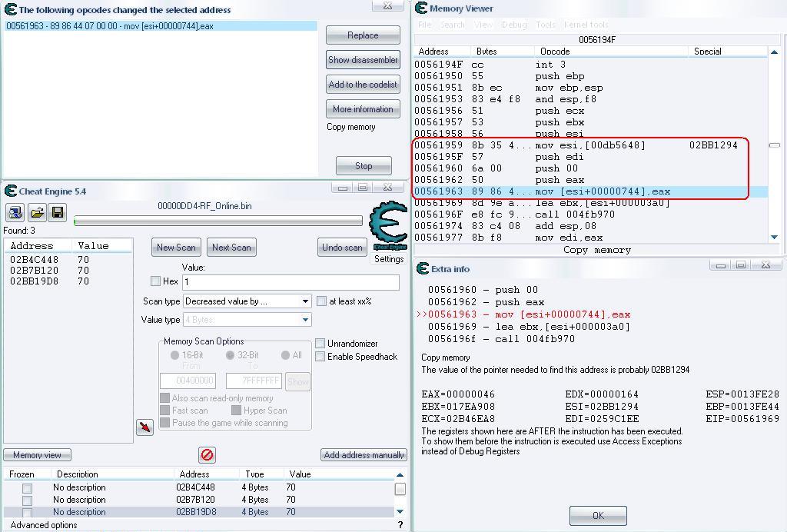This screenshot has height=532, width=787.
Task: Enable the Unrandomizer checkbox
Action: coord(320,344)
